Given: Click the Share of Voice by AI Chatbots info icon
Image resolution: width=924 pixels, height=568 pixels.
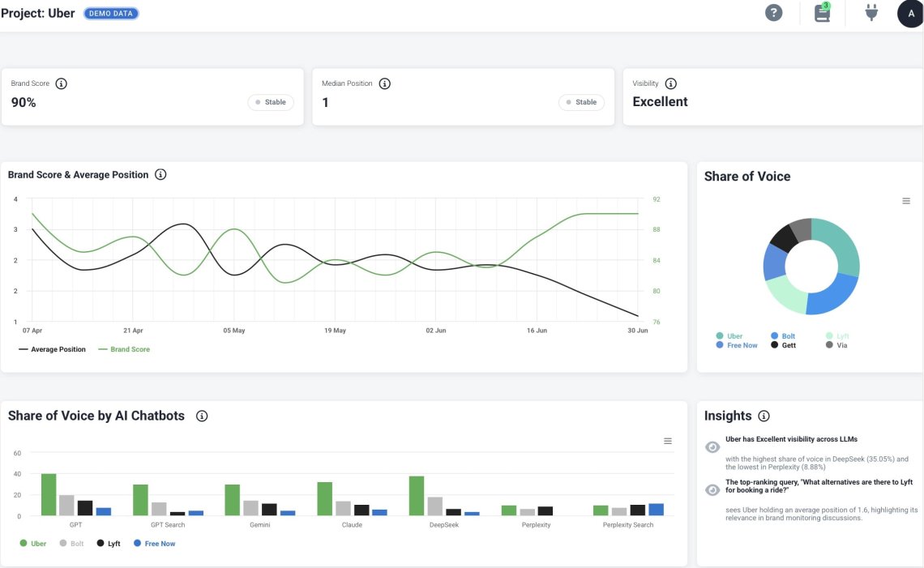Looking at the screenshot, I should tap(200, 416).
